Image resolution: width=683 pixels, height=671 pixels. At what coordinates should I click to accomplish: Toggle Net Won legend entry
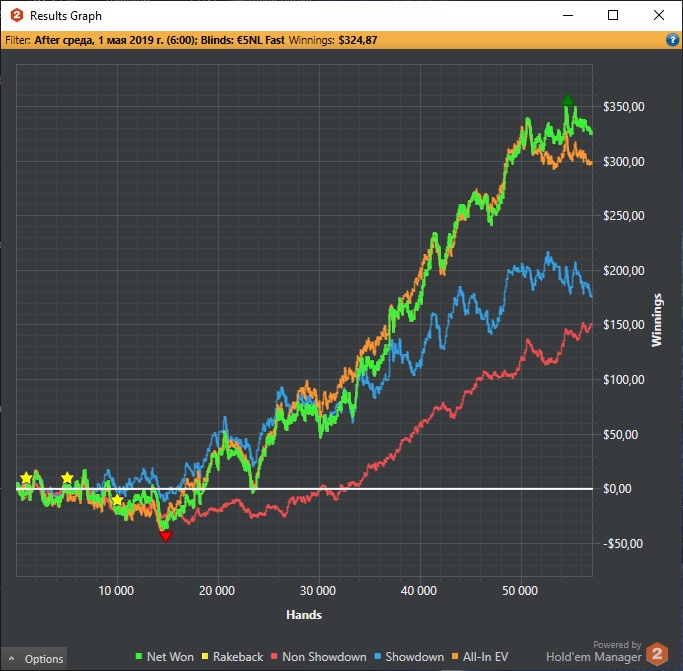click(x=165, y=657)
